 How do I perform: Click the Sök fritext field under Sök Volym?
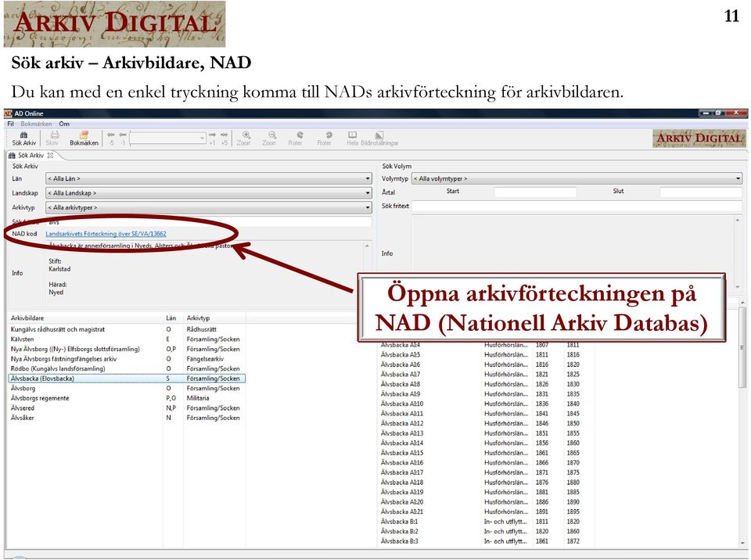577,206
